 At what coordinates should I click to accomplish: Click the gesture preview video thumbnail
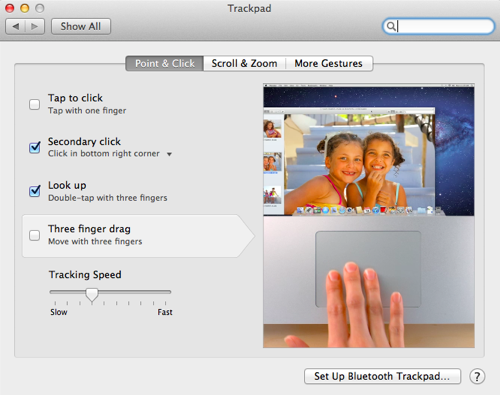369,216
